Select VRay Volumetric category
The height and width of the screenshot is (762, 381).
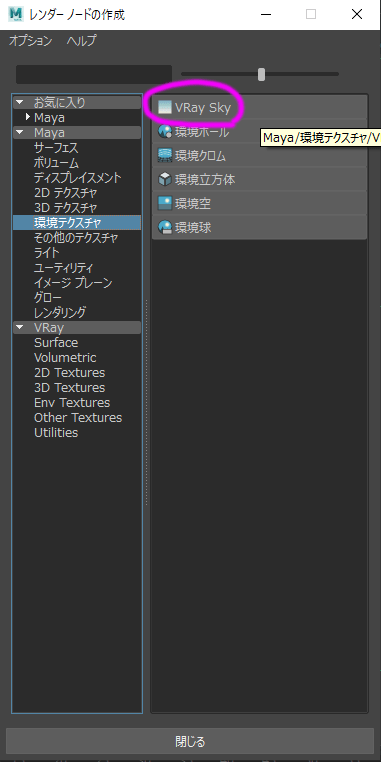65,358
